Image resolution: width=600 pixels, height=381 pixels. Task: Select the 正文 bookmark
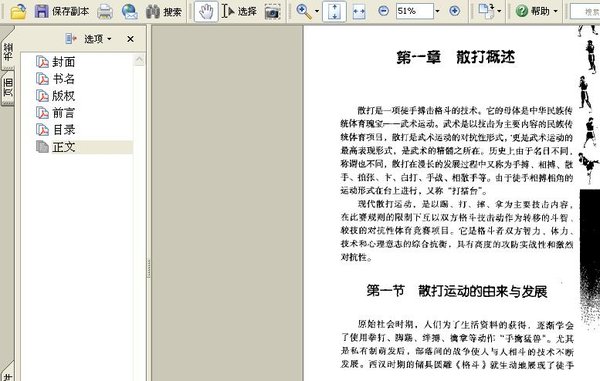click(64, 147)
